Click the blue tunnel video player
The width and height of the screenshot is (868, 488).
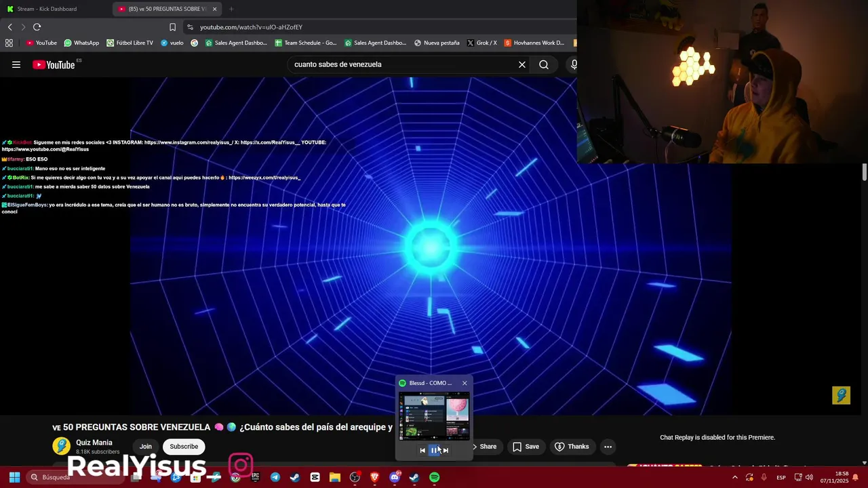coord(431,245)
